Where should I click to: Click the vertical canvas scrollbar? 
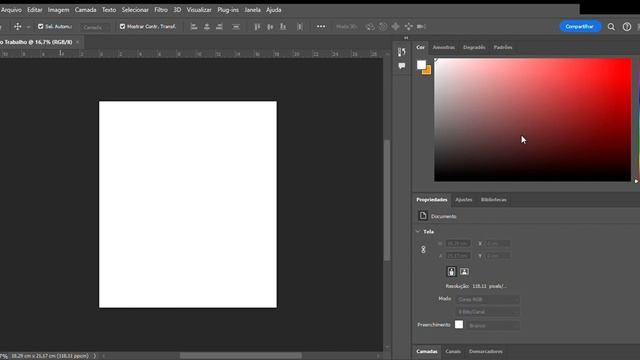coord(387,200)
